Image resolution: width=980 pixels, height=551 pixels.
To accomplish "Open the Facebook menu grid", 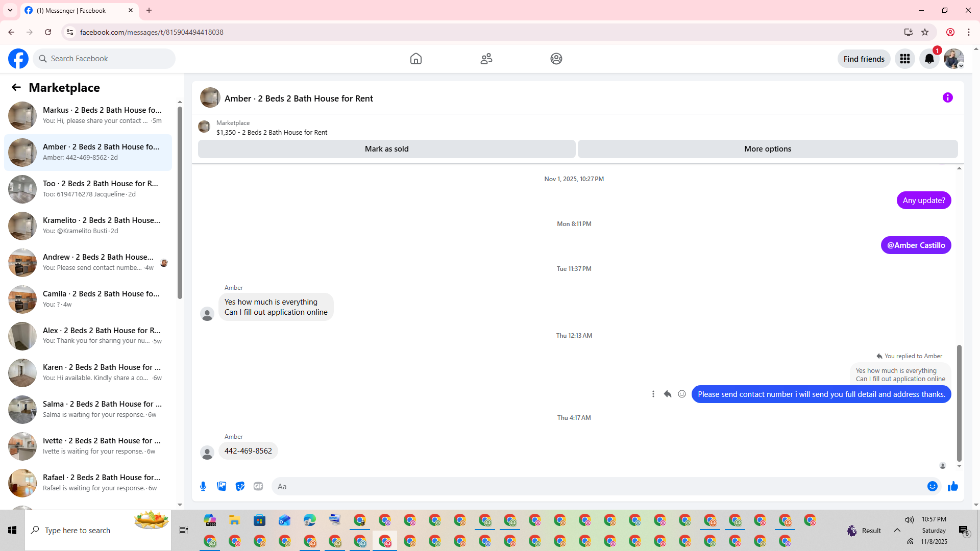I will click(x=904, y=59).
